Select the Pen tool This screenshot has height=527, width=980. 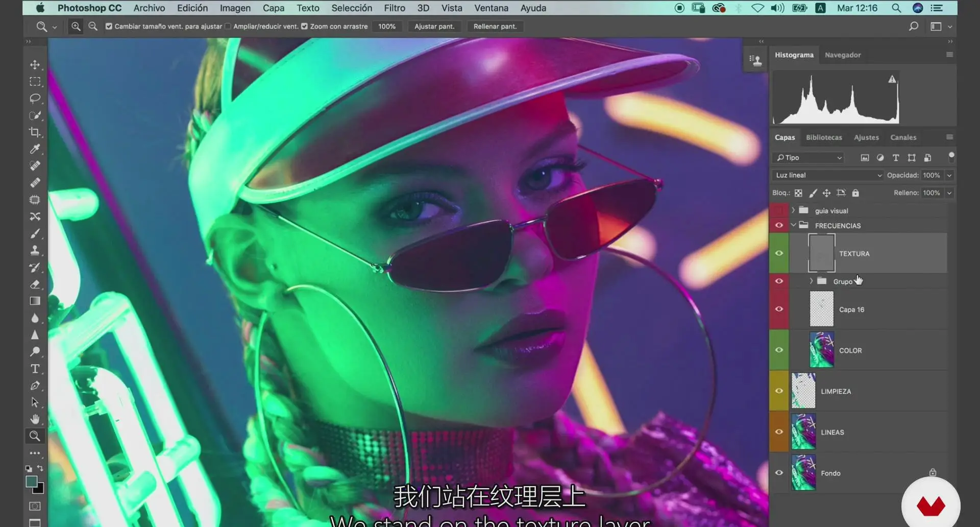tap(35, 386)
